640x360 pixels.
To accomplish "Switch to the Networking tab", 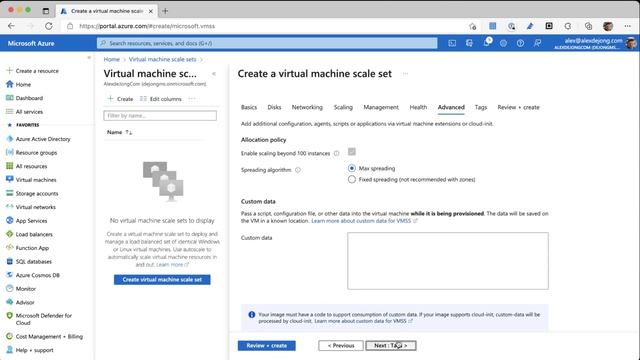I will pyautogui.click(x=307, y=107).
